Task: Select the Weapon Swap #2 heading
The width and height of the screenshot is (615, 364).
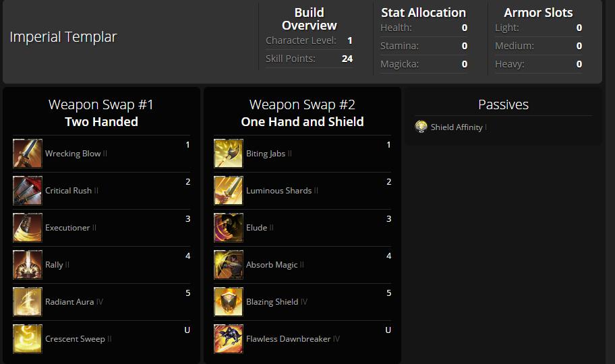Action: 302,104
